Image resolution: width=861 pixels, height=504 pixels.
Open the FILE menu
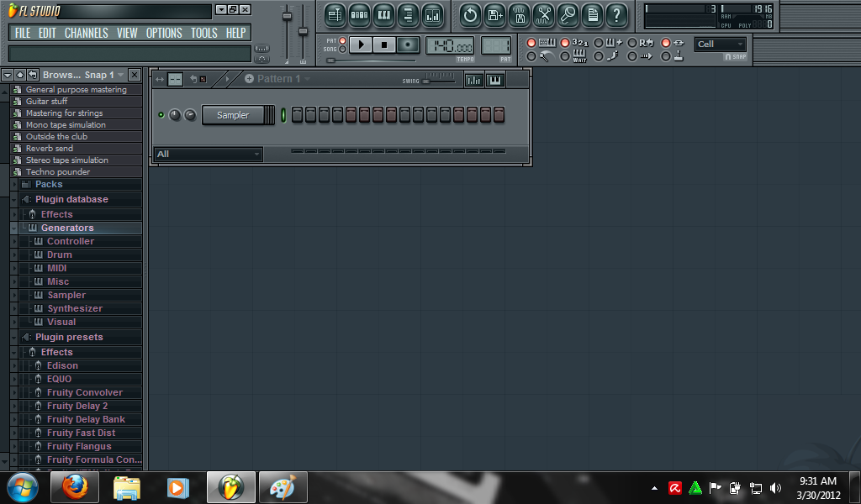pyautogui.click(x=23, y=33)
